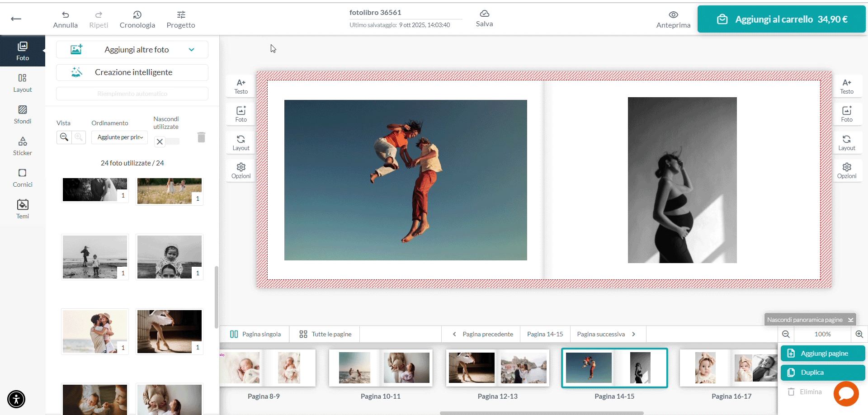Open Progetto project settings
Screen dimensions: 868x415
click(x=181, y=20)
